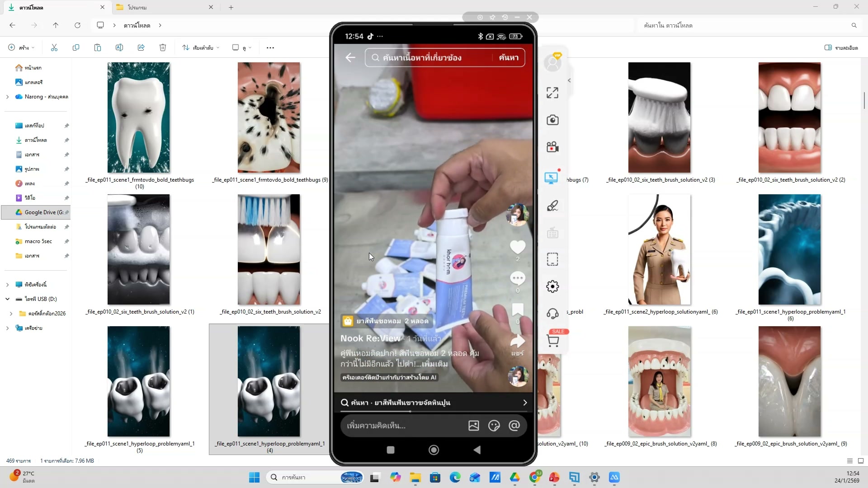Tap the bookmark save icon on video
This screenshot has height=488, width=868.
[x=518, y=310]
